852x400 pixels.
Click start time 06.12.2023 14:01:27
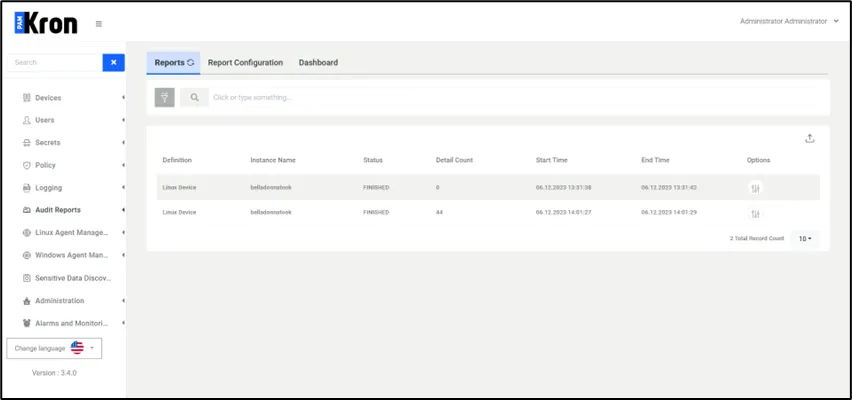click(563, 212)
